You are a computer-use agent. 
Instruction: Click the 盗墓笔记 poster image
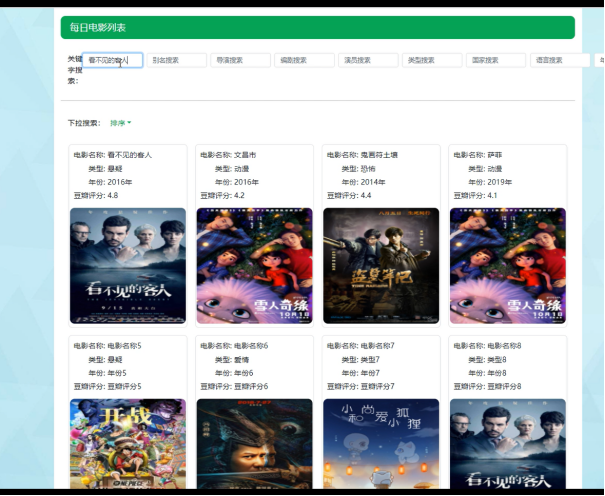click(381, 266)
